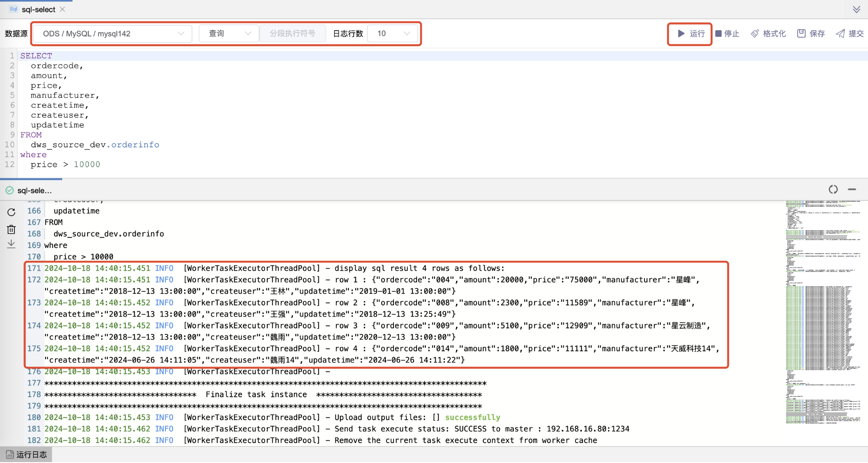Switch to the 运行日志 tab
The image size is (868, 463).
[26, 454]
